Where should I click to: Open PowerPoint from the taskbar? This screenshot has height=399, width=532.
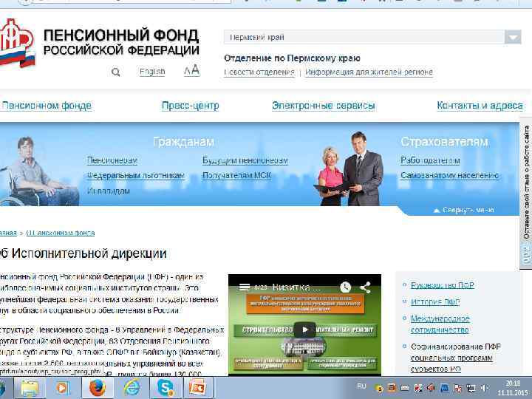coord(198,388)
